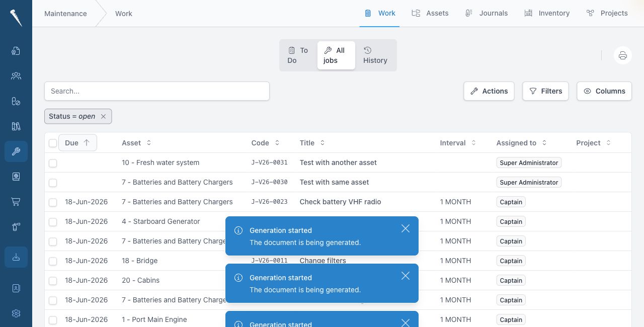644x327 pixels.
Task: Show the Columns visibility options
Action: [604, 91]
